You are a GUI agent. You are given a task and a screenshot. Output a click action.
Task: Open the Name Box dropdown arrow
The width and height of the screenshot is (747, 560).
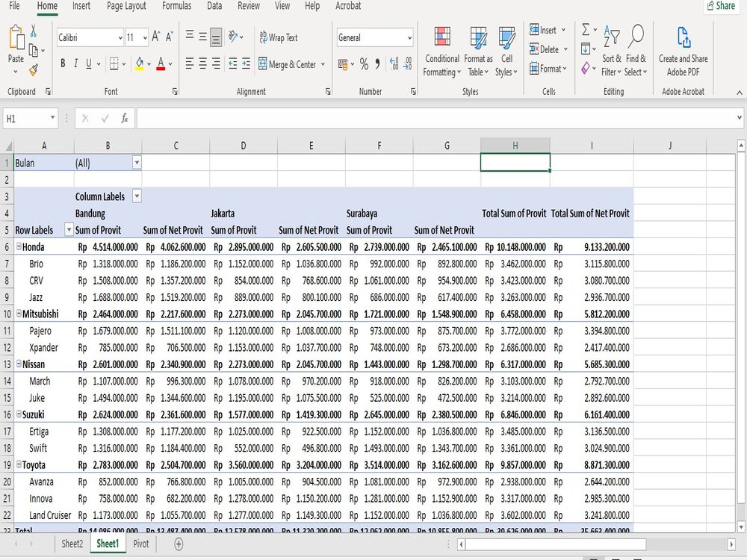52,118
